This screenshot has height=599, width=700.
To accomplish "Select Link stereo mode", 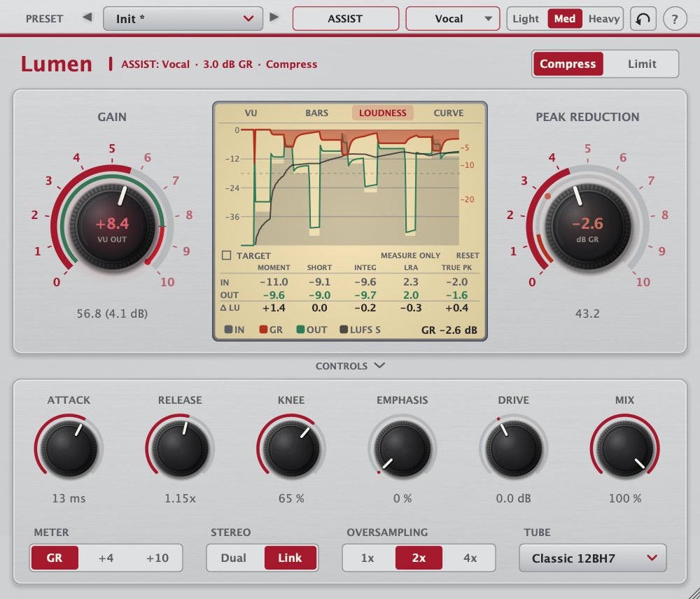I will 290,558.
